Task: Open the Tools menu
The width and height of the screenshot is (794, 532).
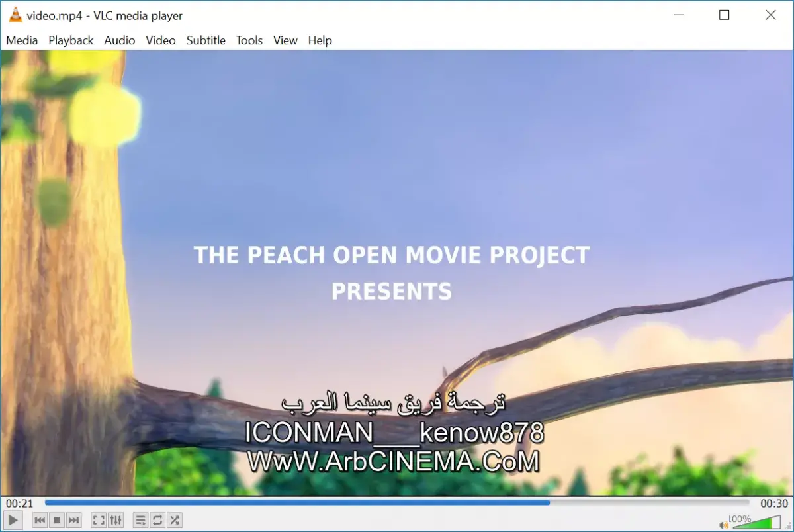Action: (x=249, y=40)
